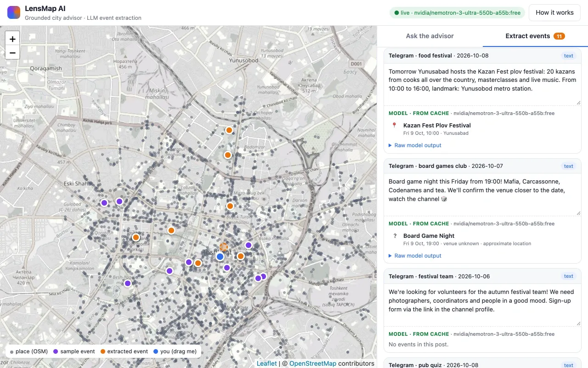This screenshot has height=368, width=588.
Task: Click the 'text' tag on pub quiz post
Action: coord(569,365)
